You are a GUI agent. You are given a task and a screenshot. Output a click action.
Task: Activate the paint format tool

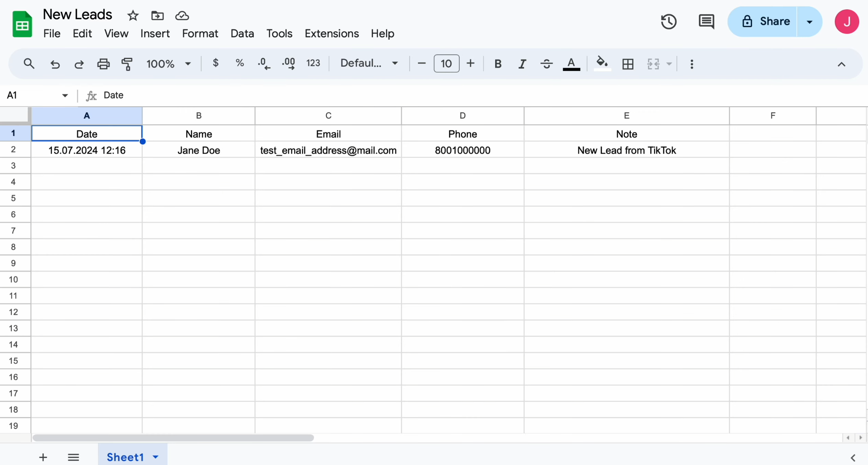tap(127, 64)
